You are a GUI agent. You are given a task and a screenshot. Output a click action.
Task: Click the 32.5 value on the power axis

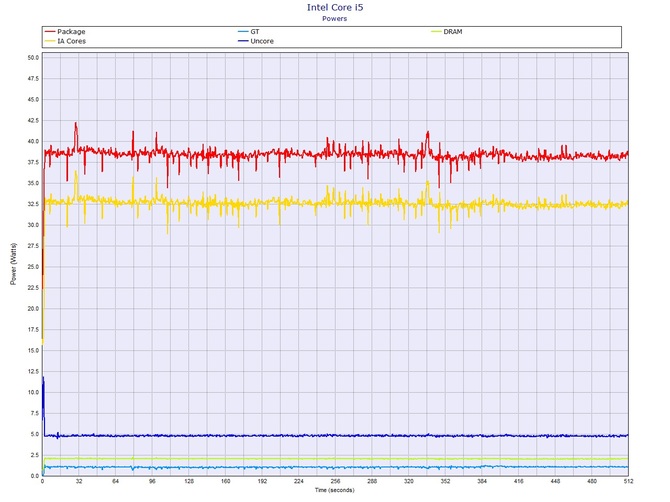click(33, 204)
